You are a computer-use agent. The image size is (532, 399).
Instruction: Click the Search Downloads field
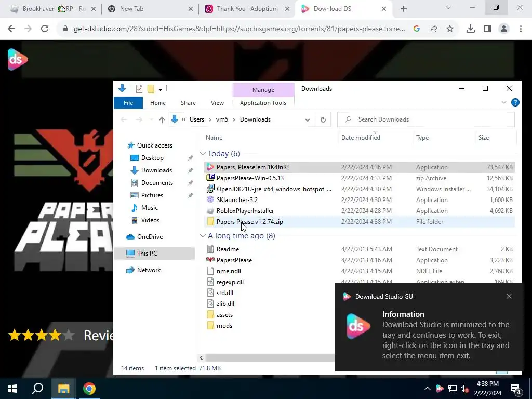pyautogui.click(x=426, y=119)
